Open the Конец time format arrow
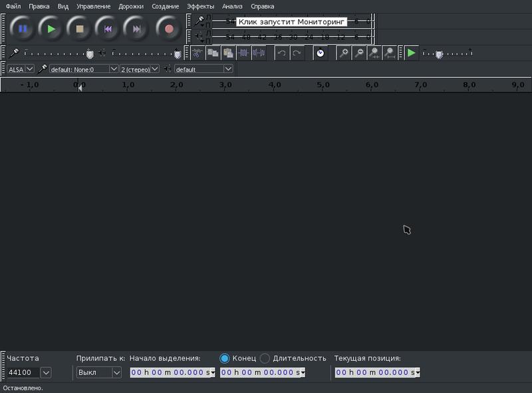532x393 pixels. (303, 372)
